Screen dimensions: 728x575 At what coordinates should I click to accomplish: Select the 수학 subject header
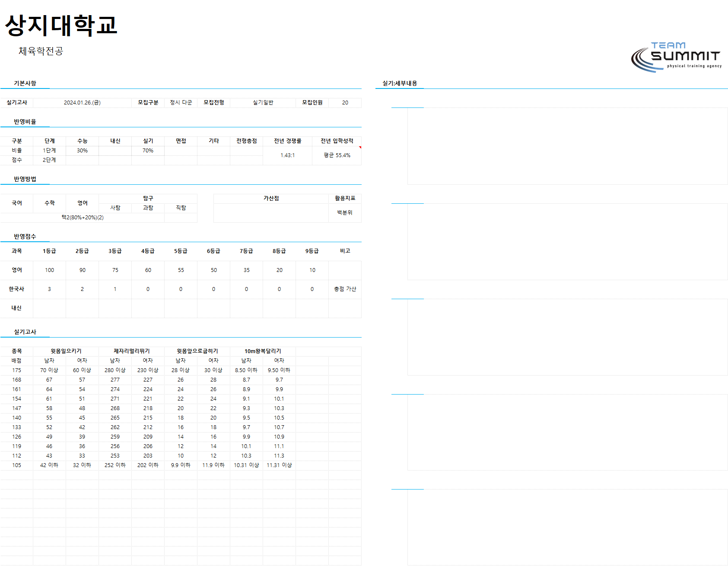click(50, 203)
